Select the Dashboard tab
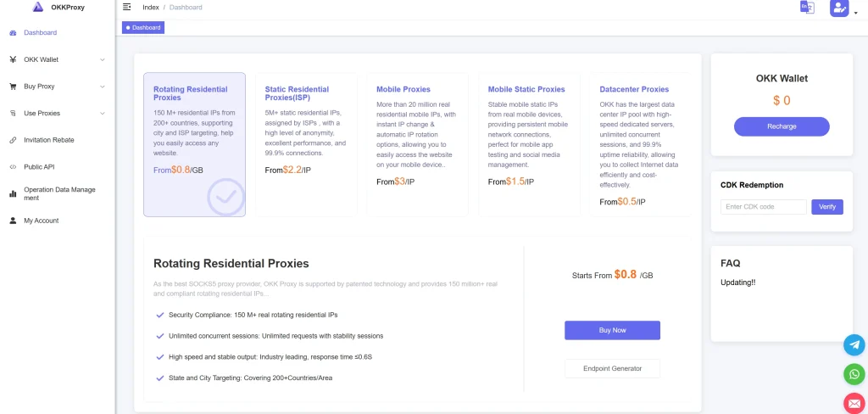This screenshot has width=868, height=414. point(143,27)
